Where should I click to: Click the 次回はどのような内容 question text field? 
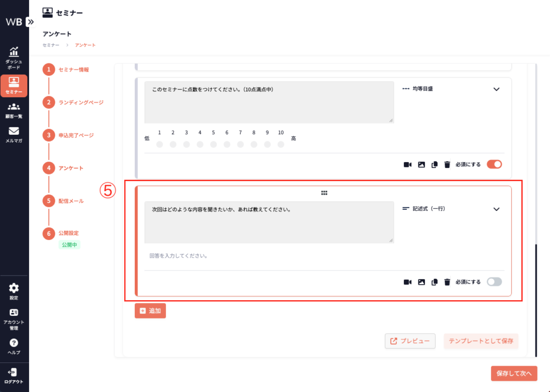pos(269,222)
